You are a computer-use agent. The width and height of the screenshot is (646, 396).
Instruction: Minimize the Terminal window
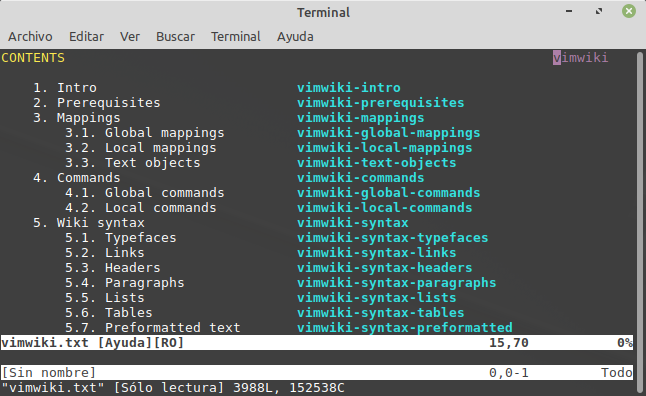point(569,11)
